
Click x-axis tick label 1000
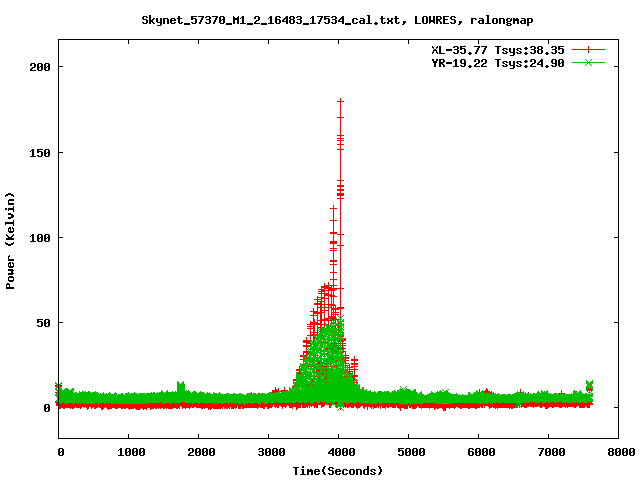point(131,452)
